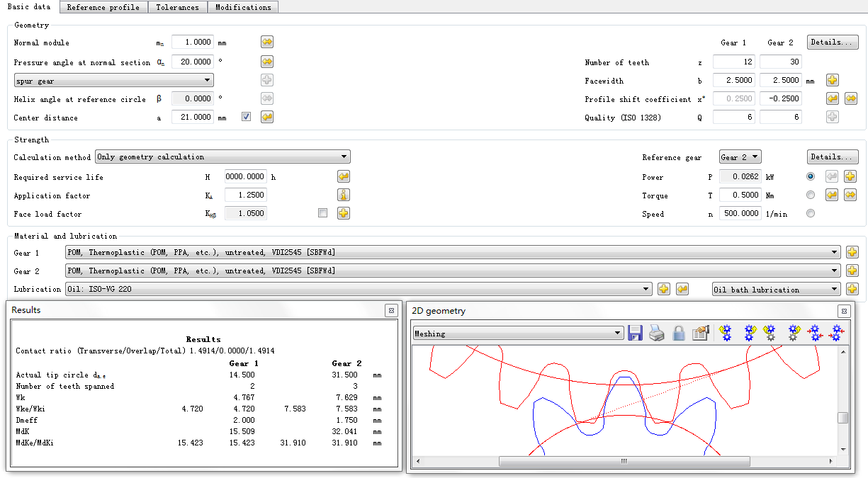Open the Gear 2 material dropdown
The height and width of the screenshot is (478, 868).
pos(452,271)
